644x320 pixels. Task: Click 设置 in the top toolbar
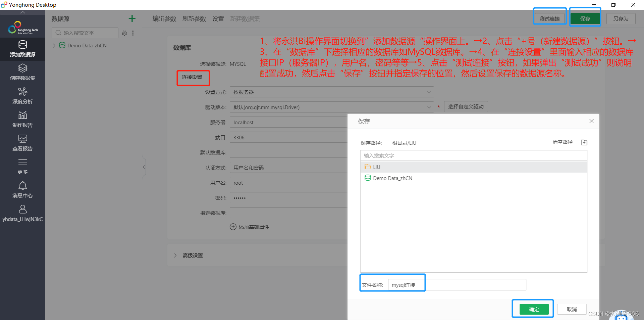pos(218,19)
